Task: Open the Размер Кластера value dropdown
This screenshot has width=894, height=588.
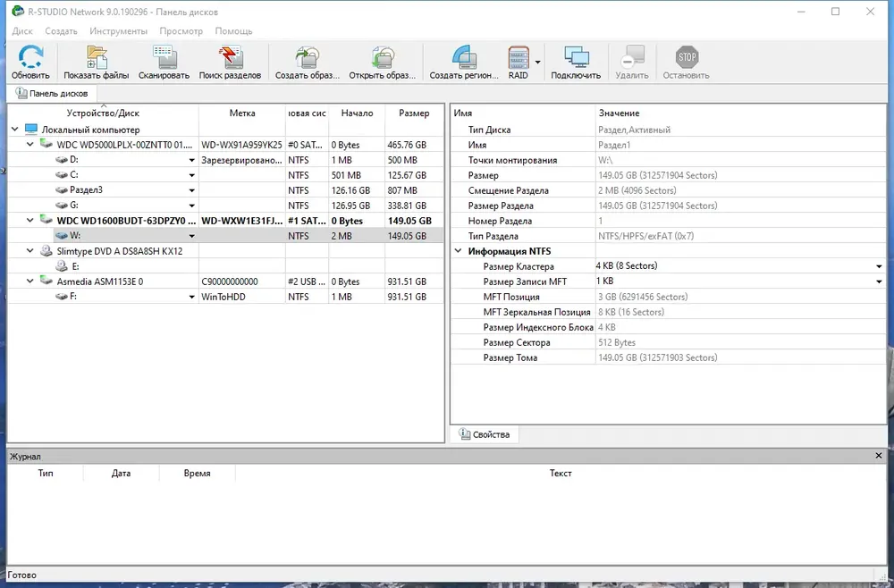Action: pos(879,266)
